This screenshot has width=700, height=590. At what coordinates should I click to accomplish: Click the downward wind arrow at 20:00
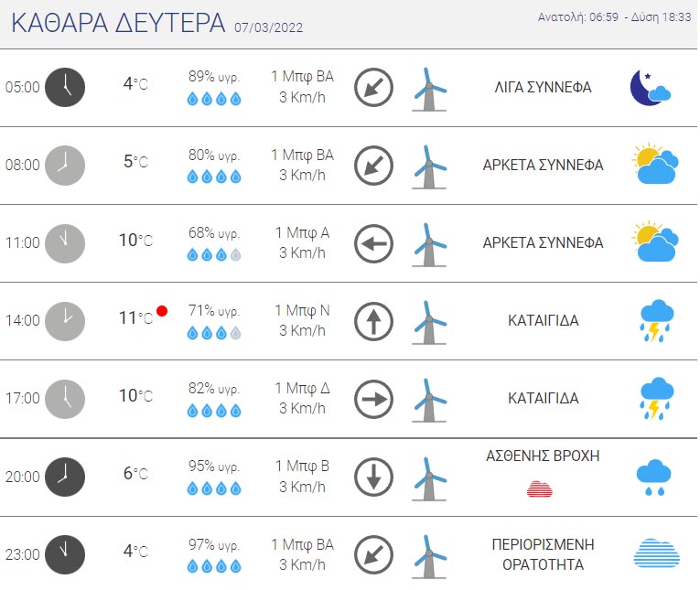tap(373, 477)
